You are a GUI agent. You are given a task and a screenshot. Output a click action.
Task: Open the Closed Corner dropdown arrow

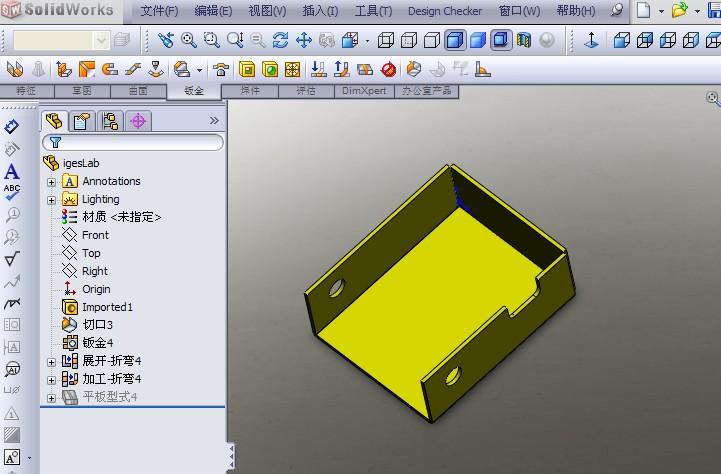pyautogui.click(x=199, y=70)
